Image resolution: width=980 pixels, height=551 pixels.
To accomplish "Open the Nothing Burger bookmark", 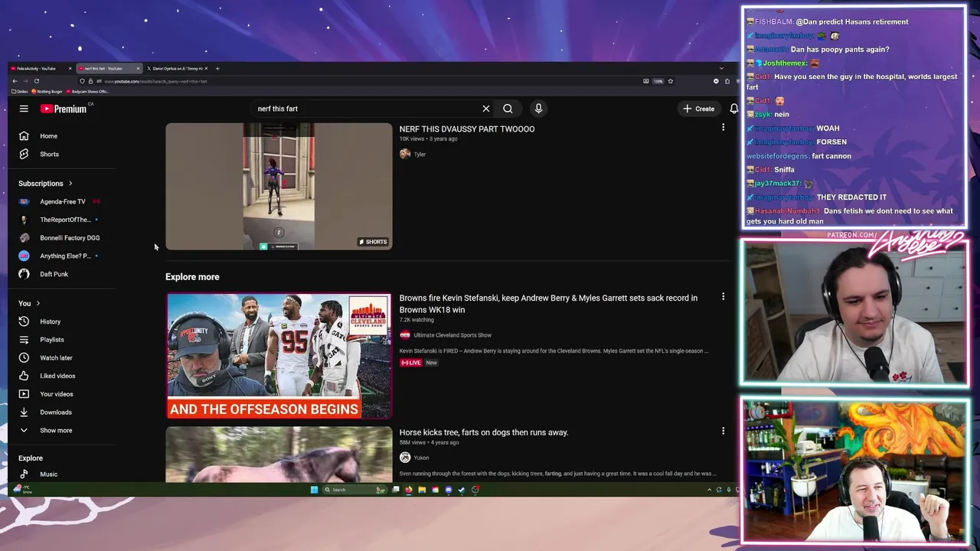I will click(x=48, y=92).
